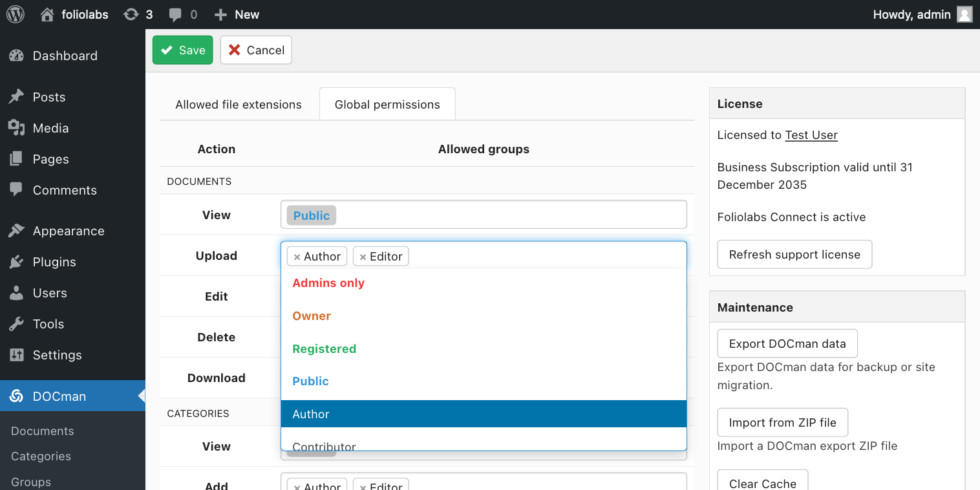This screenshot has height=490, width=980.
Task: Open the Dashboard gauge icon
Action: [x=16, y=56]
